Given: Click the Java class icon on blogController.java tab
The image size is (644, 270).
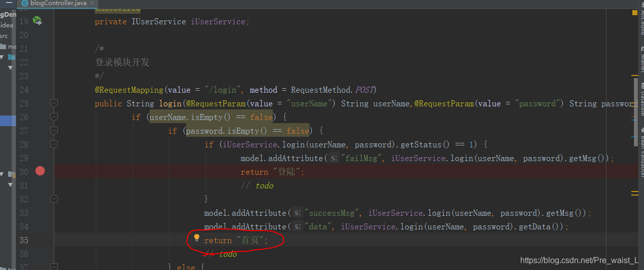Looking at the screenshot, I should [x=25, y=3].
